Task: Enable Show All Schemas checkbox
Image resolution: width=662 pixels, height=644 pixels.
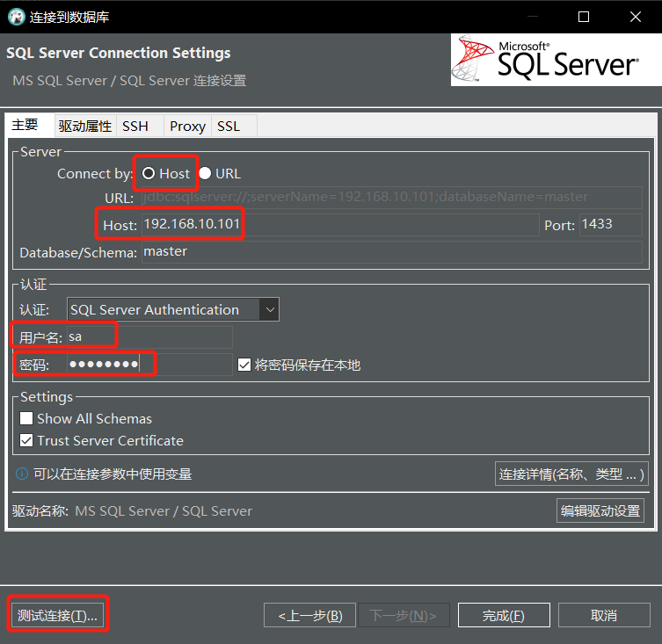Action: (26, 418)
